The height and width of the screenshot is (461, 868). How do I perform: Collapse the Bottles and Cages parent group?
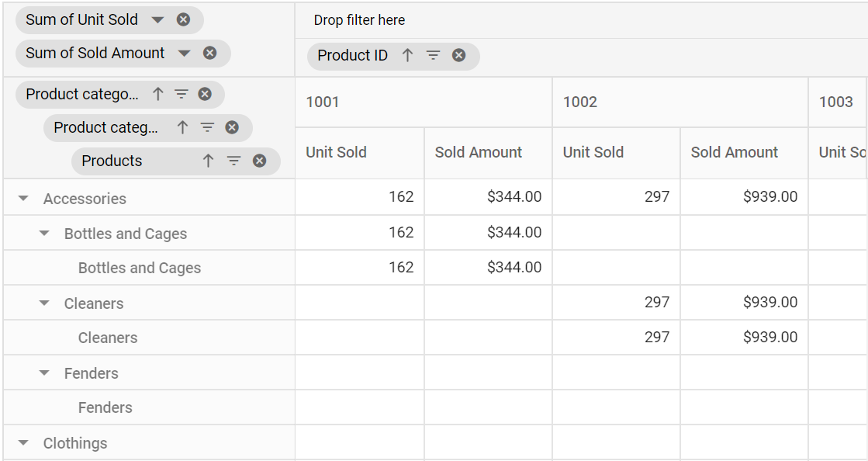point(44,234)
